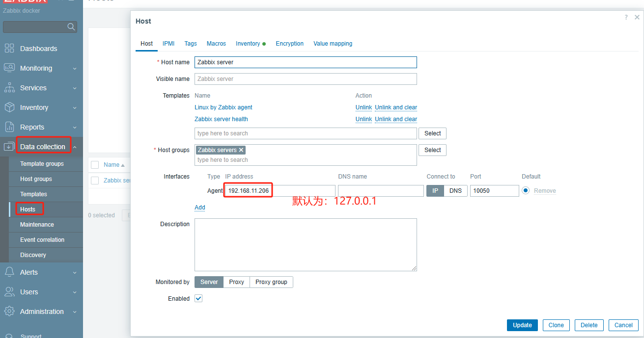
Task: Click the Cancel button
Action: (x=623, y=325)
